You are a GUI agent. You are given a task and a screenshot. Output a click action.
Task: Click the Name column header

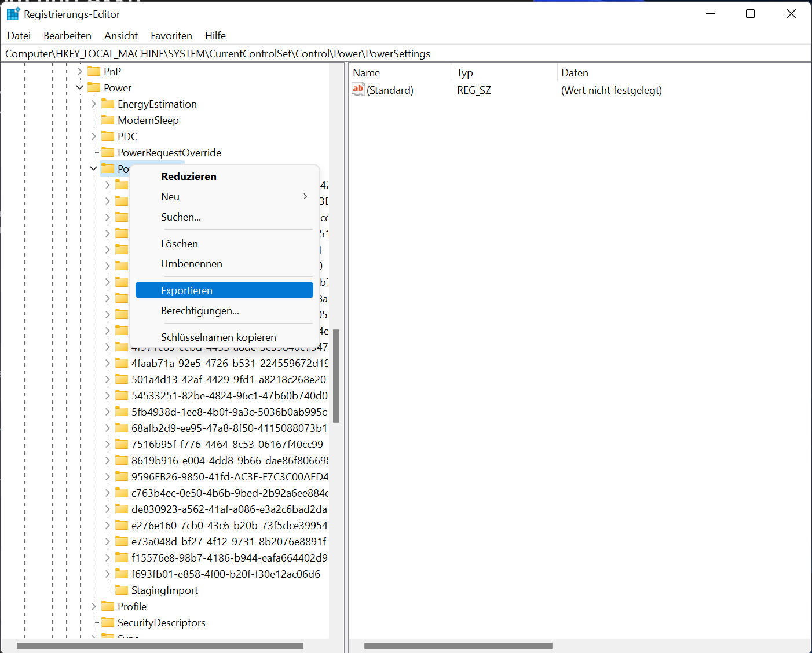coord(401,73)
